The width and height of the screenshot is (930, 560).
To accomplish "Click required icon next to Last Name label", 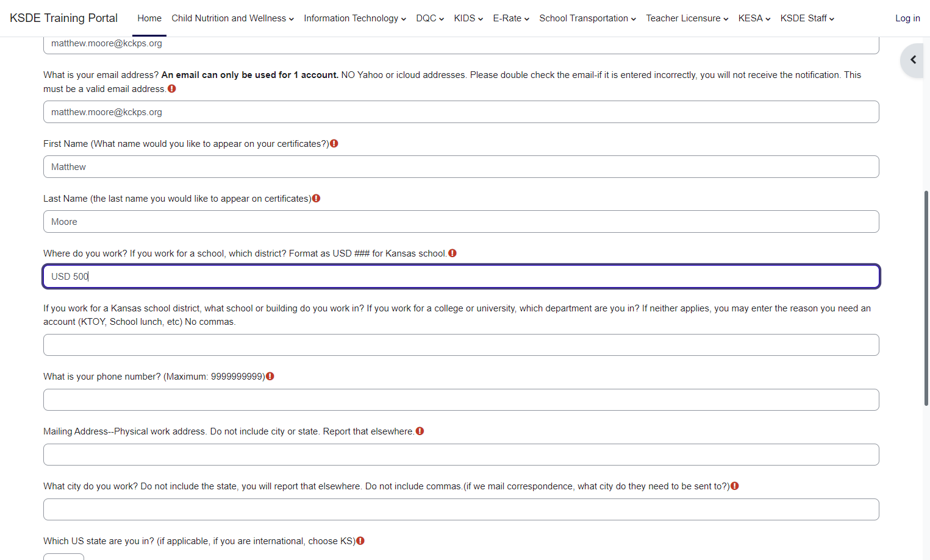I will 316,199.
